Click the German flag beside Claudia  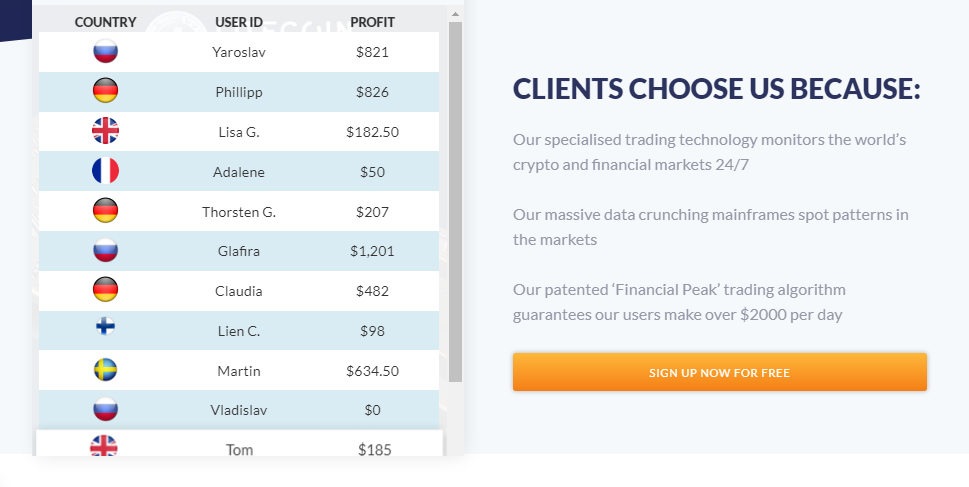105,291
